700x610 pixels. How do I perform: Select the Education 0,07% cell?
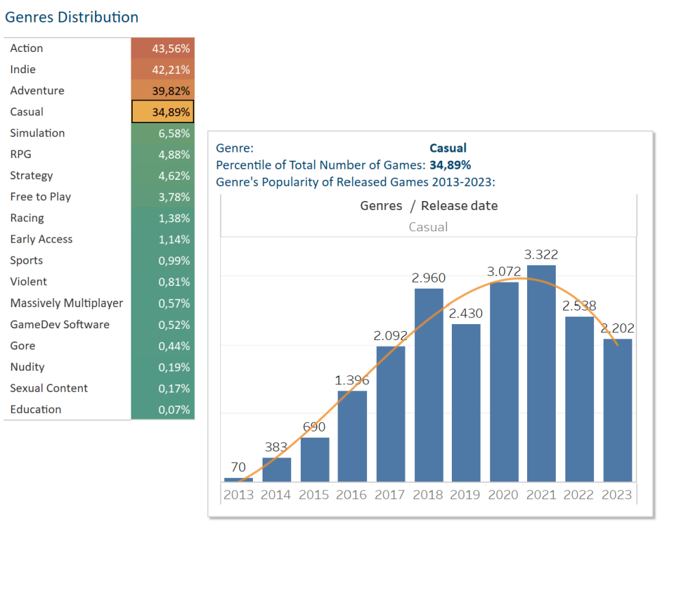pyautogui.click(x=163, y=410)
